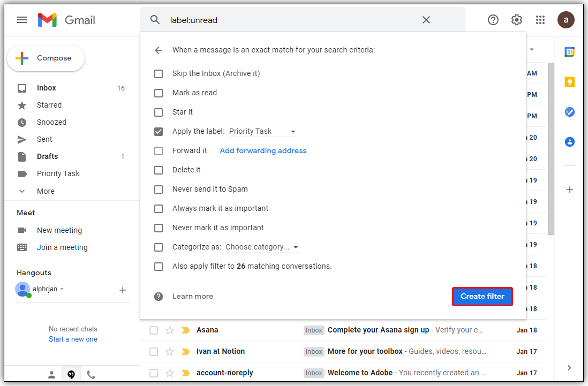Open Google Calendar side panel icon
Screen dimensions: 588x386
(x=569, y=52)
